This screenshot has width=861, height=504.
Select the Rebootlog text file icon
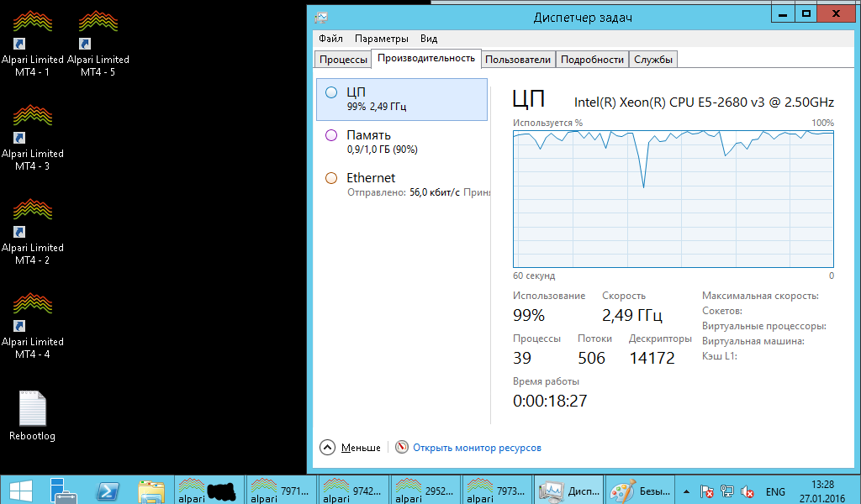33,416
